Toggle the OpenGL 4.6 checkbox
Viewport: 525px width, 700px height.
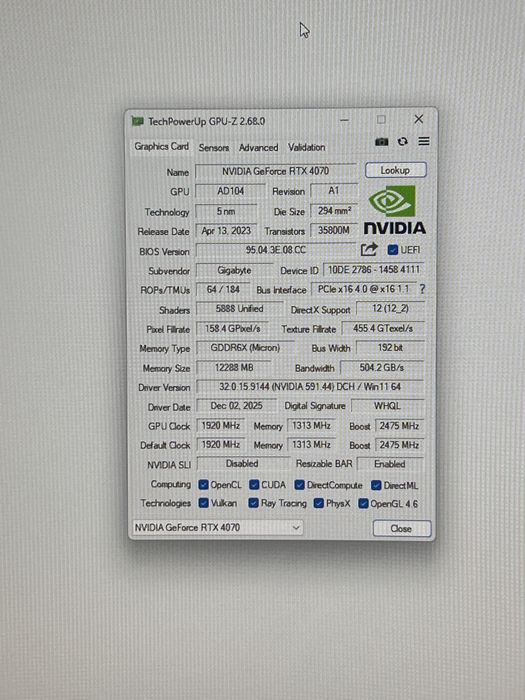click(363, 504)
